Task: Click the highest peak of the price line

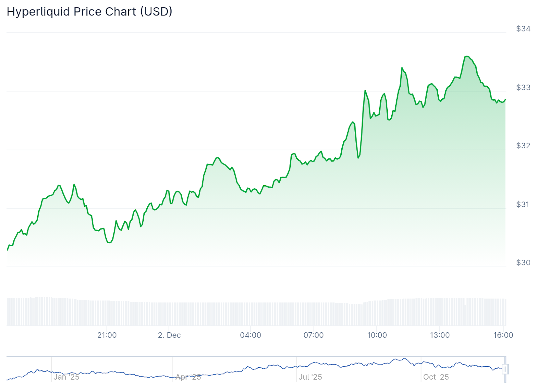Action: point(467,56)
